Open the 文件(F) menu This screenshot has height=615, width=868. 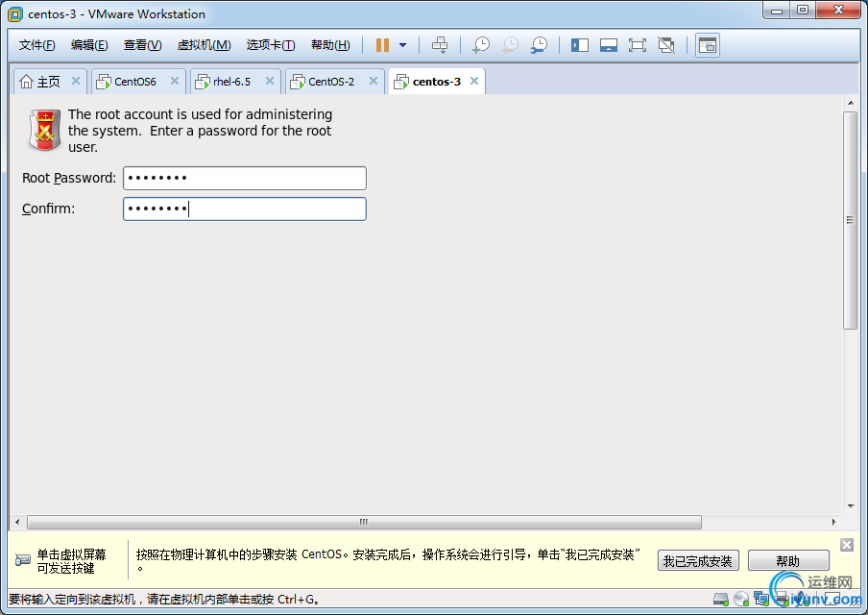36,45
